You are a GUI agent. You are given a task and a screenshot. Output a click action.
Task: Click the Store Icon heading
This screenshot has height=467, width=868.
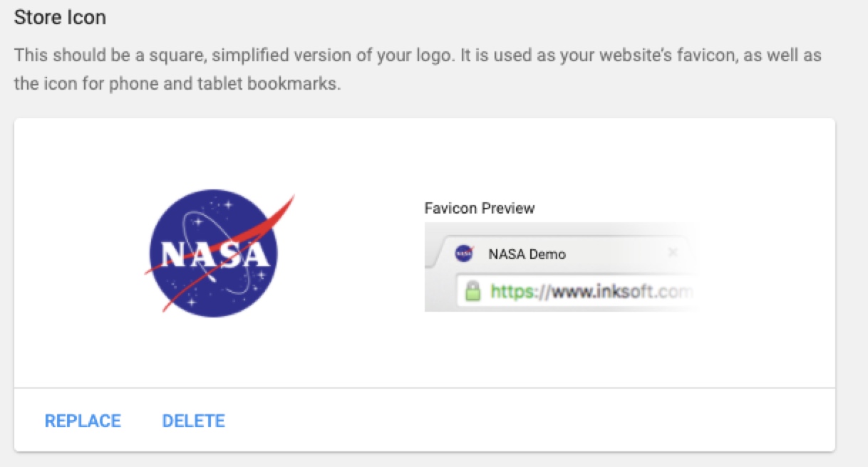coord(60,17)
